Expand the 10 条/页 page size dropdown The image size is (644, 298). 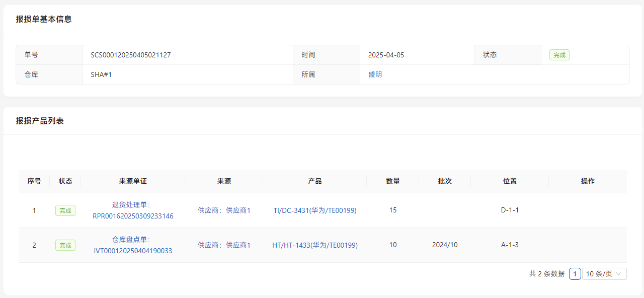point(599,274)
